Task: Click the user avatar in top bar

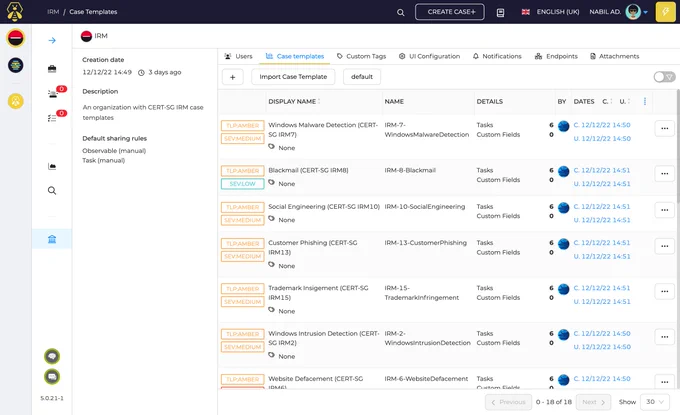Action: [x=633, y=12]
